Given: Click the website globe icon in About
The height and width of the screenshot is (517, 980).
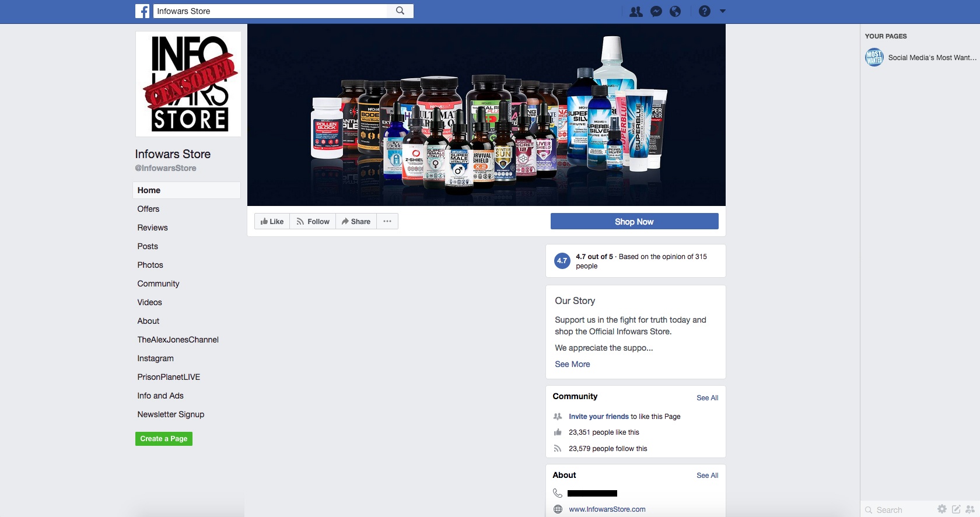Looking at the screenshot, I should tap(558, 509).
